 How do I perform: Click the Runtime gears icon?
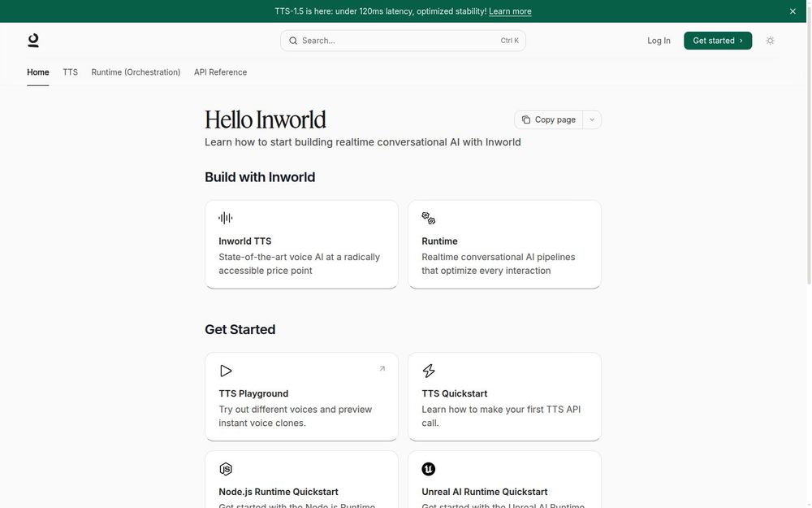tap(428, 218)
